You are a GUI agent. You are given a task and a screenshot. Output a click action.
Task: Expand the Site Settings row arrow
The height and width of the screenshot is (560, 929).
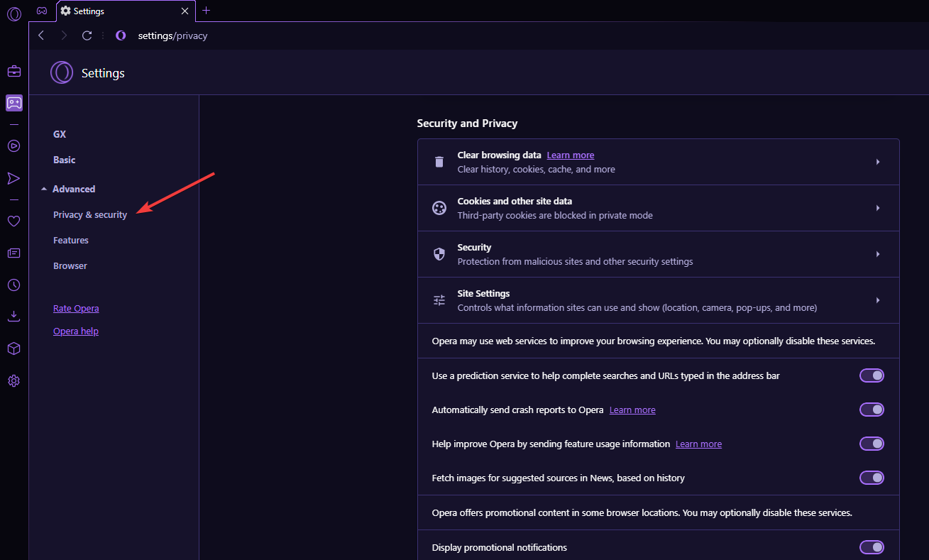click(878, 300)
